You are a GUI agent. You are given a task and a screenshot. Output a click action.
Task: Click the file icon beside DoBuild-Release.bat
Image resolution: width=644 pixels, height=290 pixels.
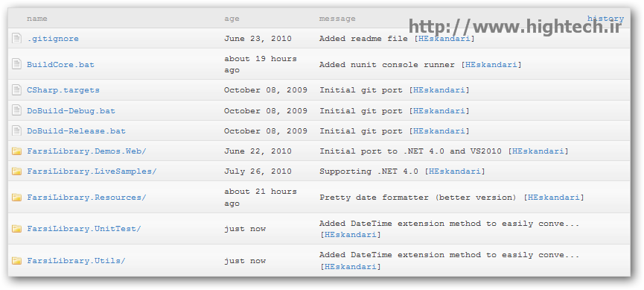16,130
